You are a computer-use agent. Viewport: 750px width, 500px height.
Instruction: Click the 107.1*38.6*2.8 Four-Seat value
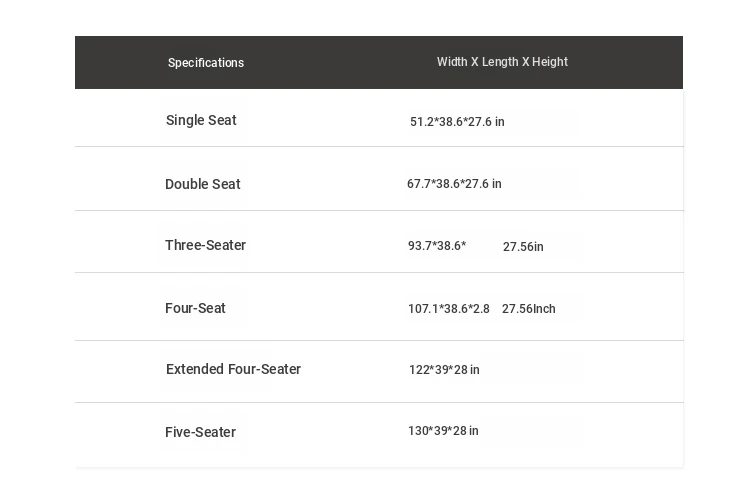pyautogui.click(x=449, y=309)
